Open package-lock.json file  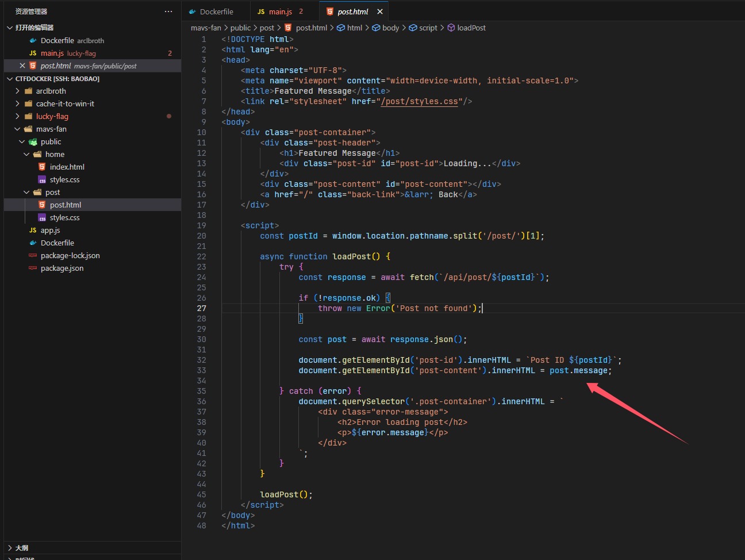click(70, 255)
